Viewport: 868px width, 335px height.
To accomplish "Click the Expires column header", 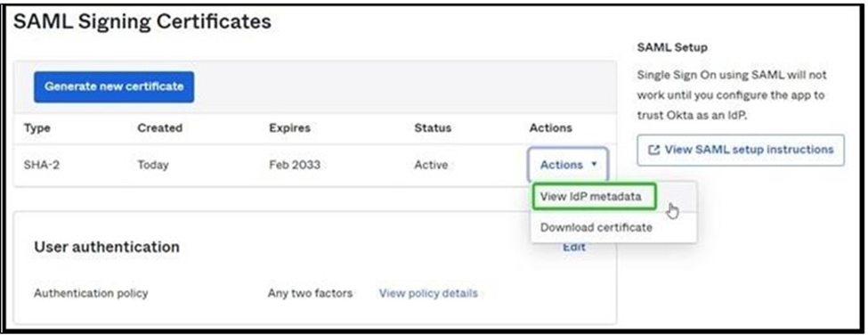I will click(x=289, y=128).
